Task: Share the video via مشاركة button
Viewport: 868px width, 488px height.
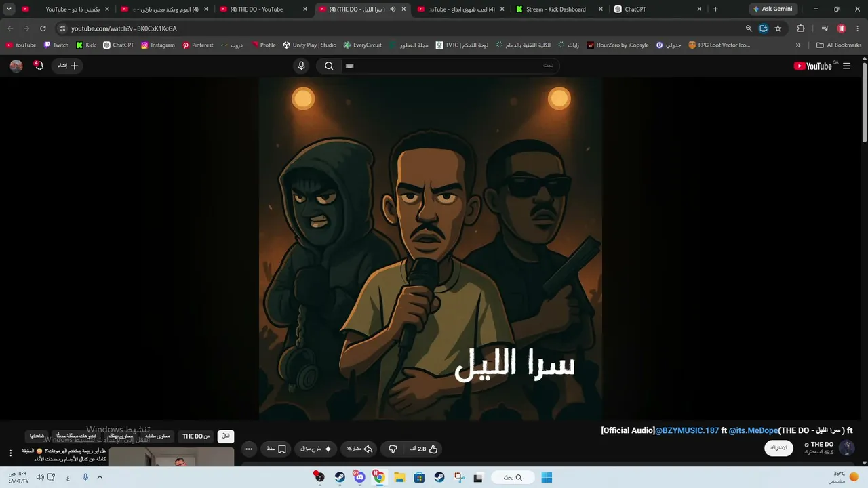Action: [x=359, y=449]
